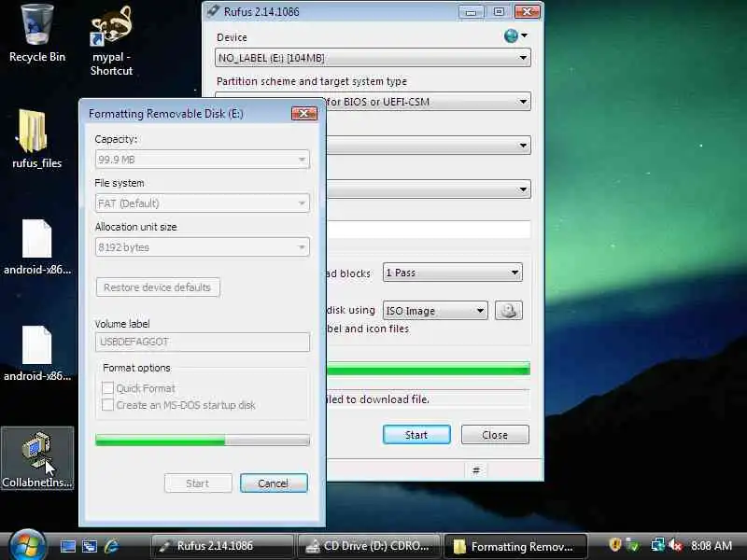This screenshot has width=747, height=560.
Task: Click the network status tray icon
Action: 657,545
